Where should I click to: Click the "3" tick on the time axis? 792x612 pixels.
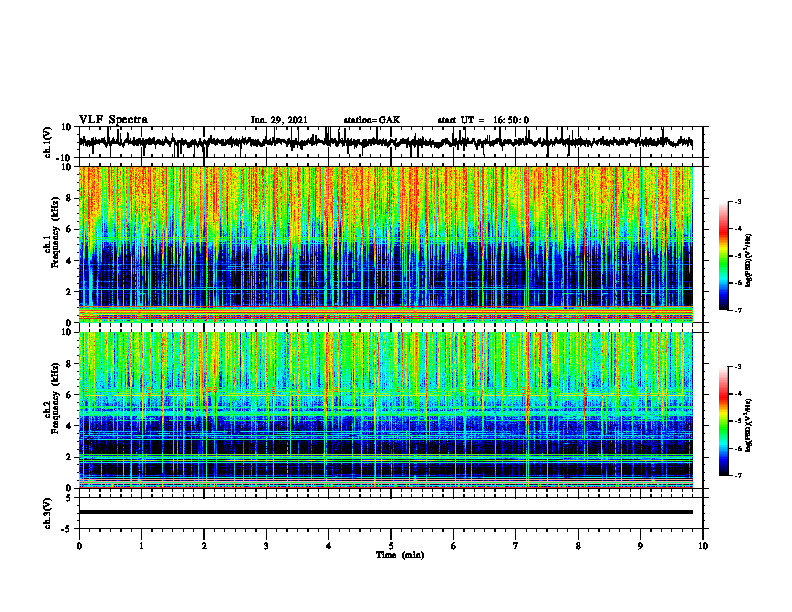266,546
